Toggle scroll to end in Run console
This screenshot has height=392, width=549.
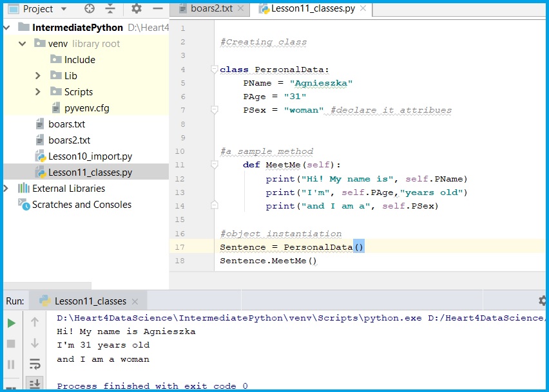35,384
